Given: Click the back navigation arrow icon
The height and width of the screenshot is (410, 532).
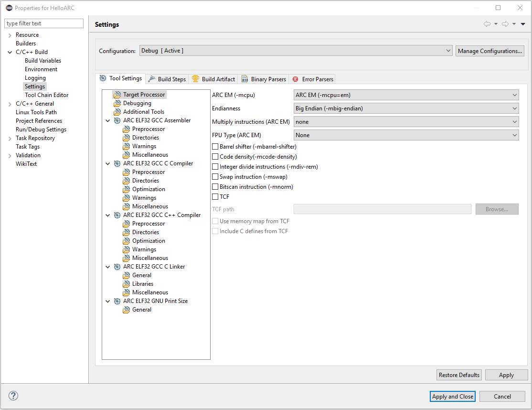Looking at the screenshot, I should click(487, 24).
